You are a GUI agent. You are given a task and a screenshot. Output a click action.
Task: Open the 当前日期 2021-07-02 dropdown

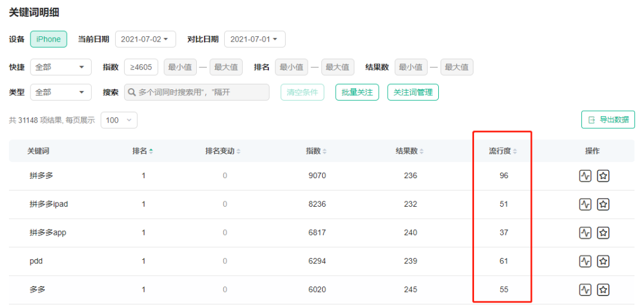point(145,39)
